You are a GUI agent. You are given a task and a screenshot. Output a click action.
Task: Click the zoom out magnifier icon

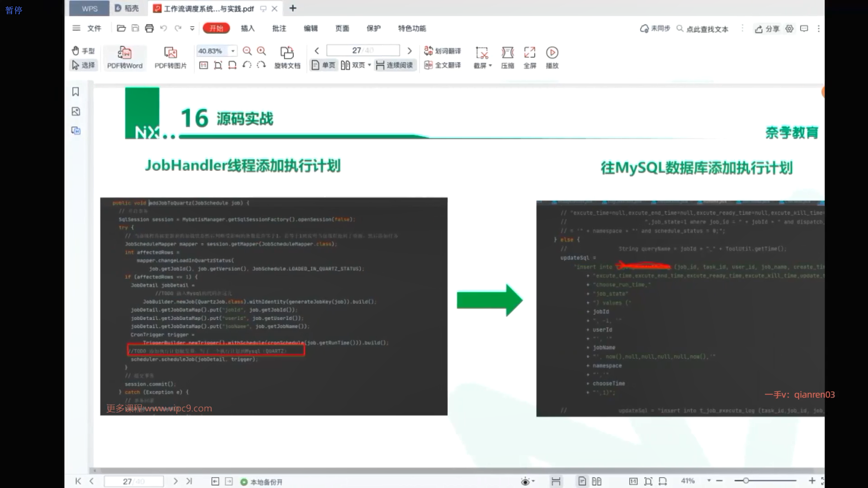[x=247, y=51]
